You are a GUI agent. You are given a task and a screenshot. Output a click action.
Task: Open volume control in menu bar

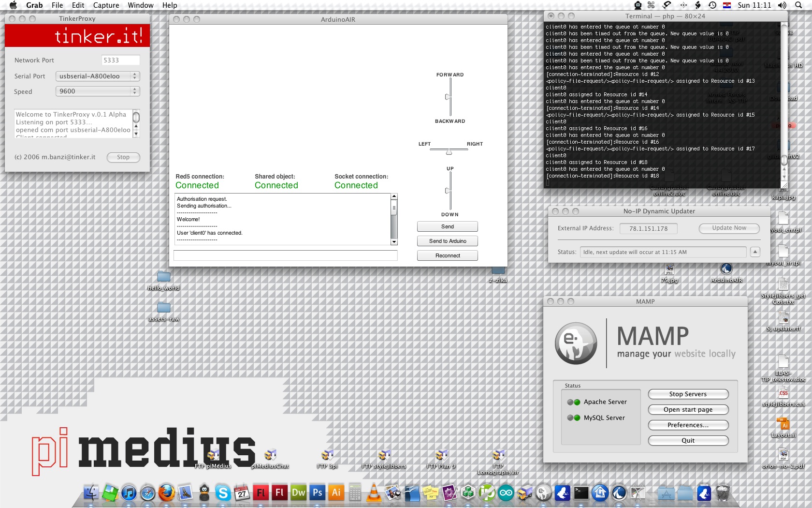coord(782,5)
